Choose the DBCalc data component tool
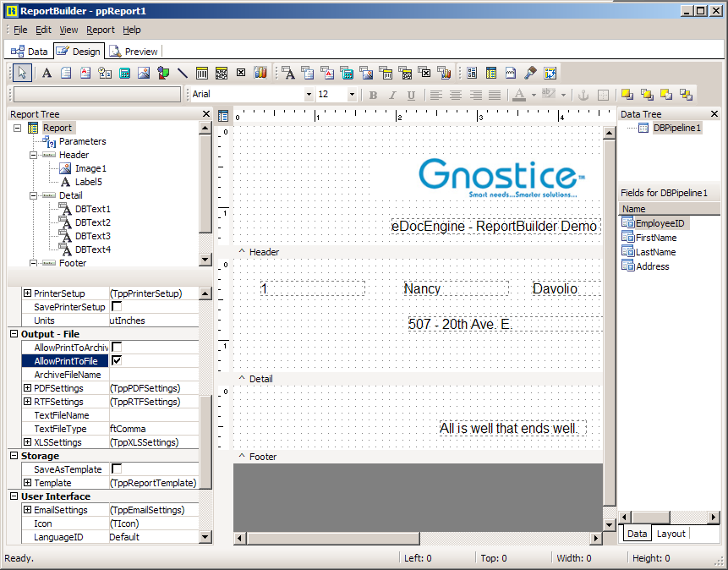728x570 pixels. (x=347, y=73)
